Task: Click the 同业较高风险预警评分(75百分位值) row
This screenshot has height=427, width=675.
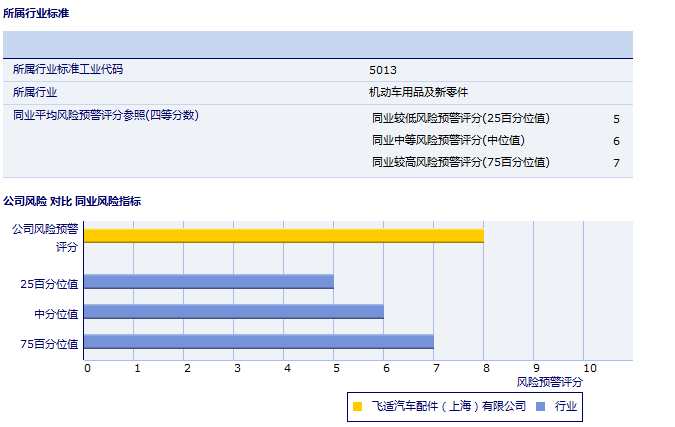Action: pos(460,162)
